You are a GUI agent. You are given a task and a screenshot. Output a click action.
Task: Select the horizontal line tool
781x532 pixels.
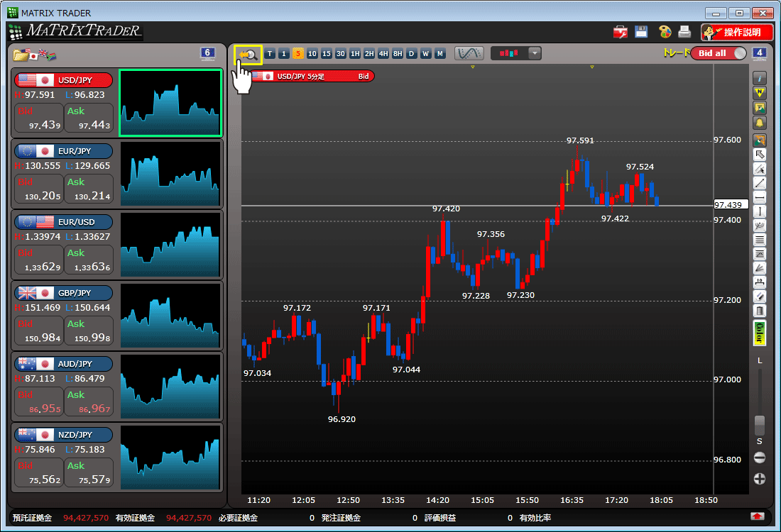pos(760,198)
